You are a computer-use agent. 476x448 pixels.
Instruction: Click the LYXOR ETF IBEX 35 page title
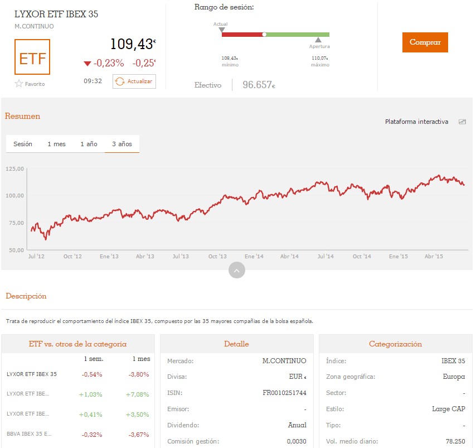pos(56,14)
